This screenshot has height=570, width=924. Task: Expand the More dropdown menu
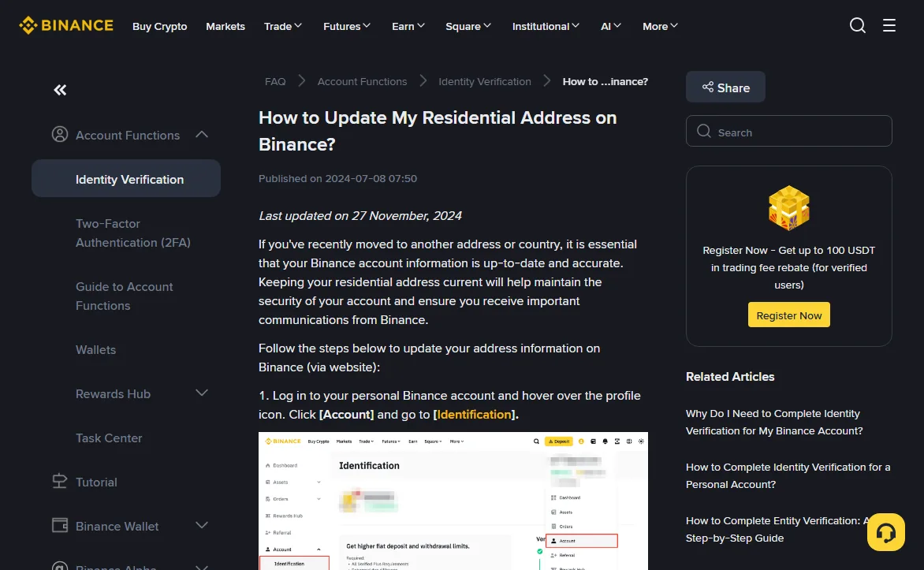660,26
